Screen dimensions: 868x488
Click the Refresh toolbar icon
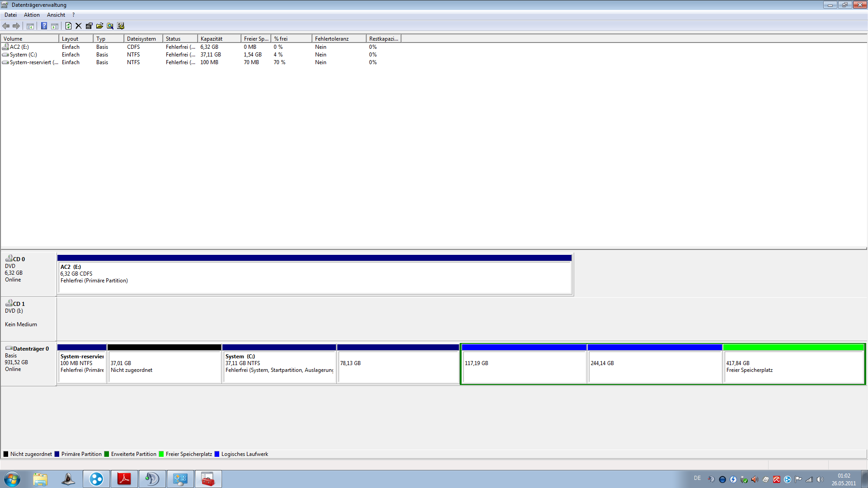68,26
